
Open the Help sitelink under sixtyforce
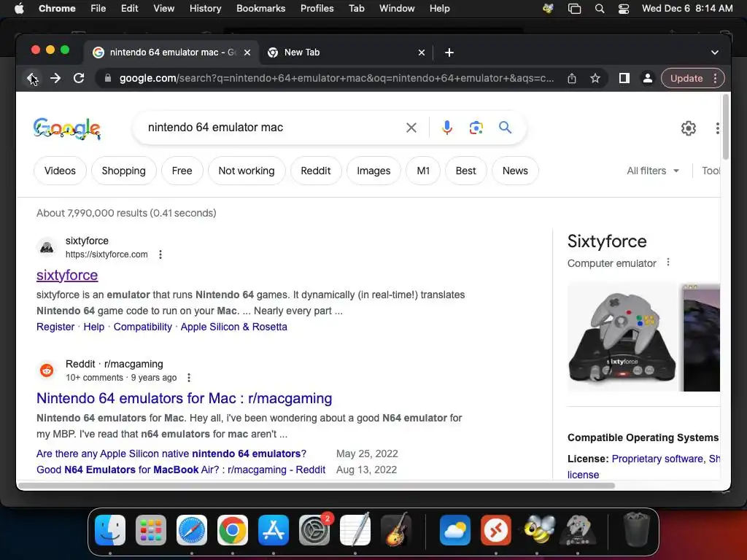click(x=94, y=327)
